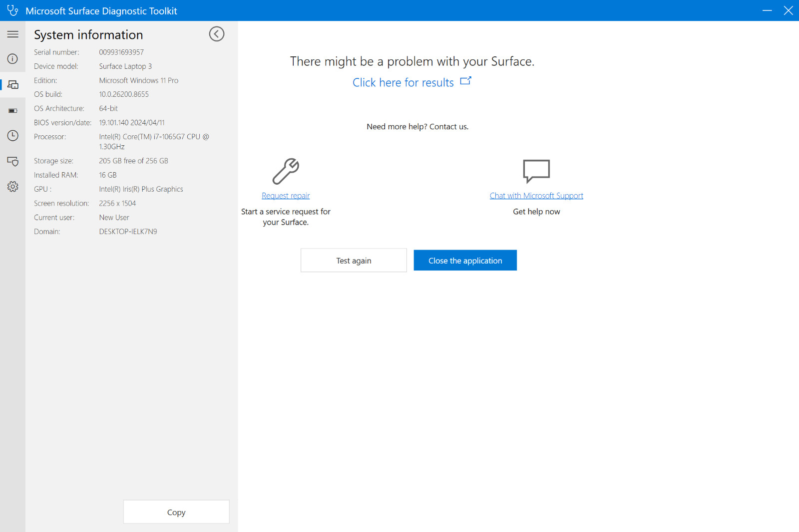Click edition value Microsoft Windows 11 Pro

click(139, 80)
